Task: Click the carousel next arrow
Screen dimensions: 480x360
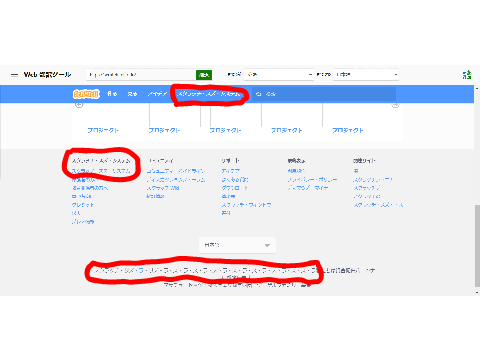Action: pos(395,105)
